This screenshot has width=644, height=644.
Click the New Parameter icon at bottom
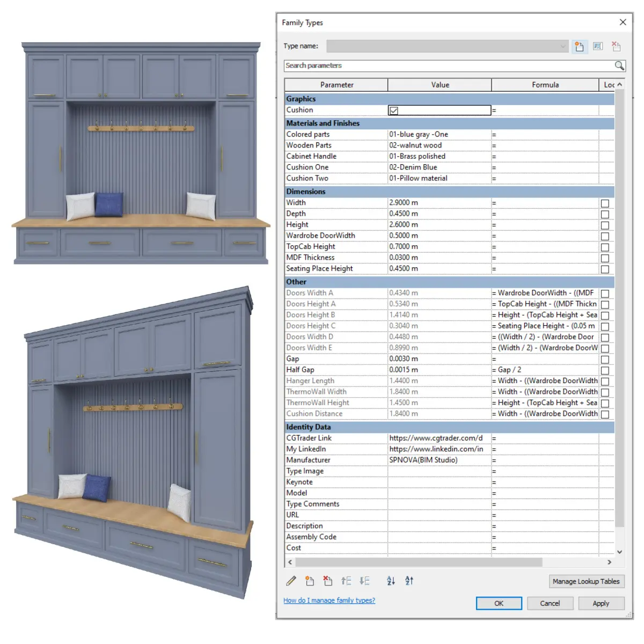tap(310, 581)
